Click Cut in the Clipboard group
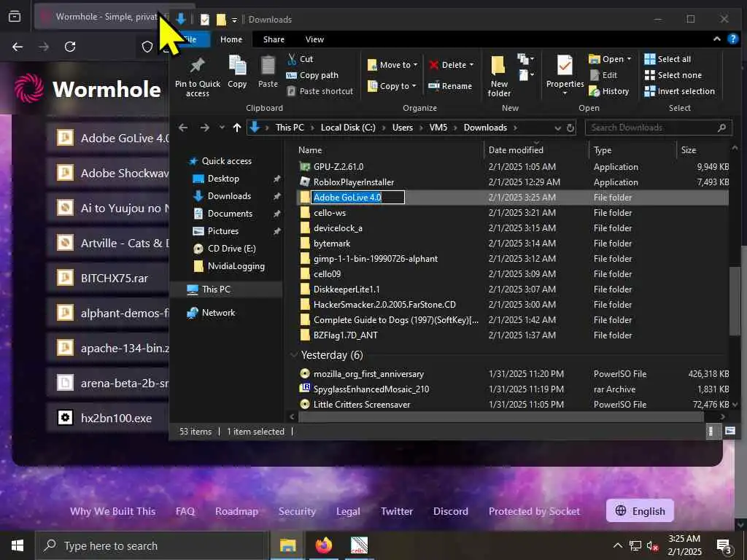This screenshot has height=560, width=747. (x=300, y=59)
